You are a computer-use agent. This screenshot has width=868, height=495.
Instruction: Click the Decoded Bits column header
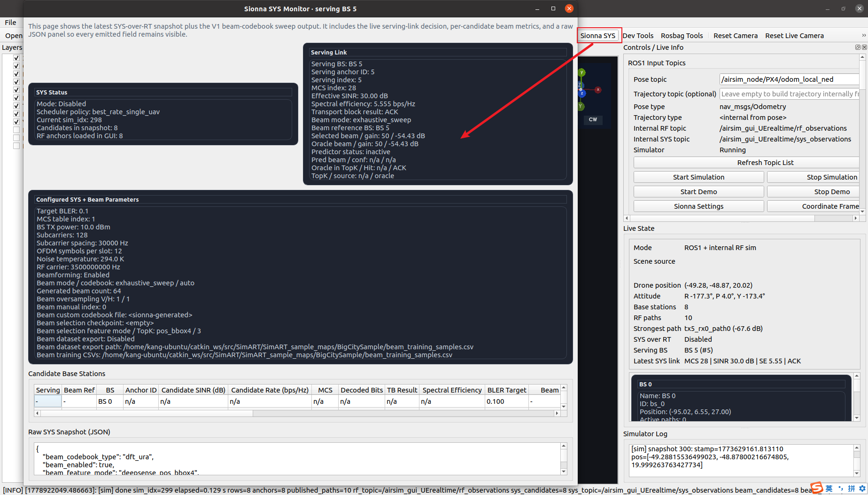coord(362,390)
